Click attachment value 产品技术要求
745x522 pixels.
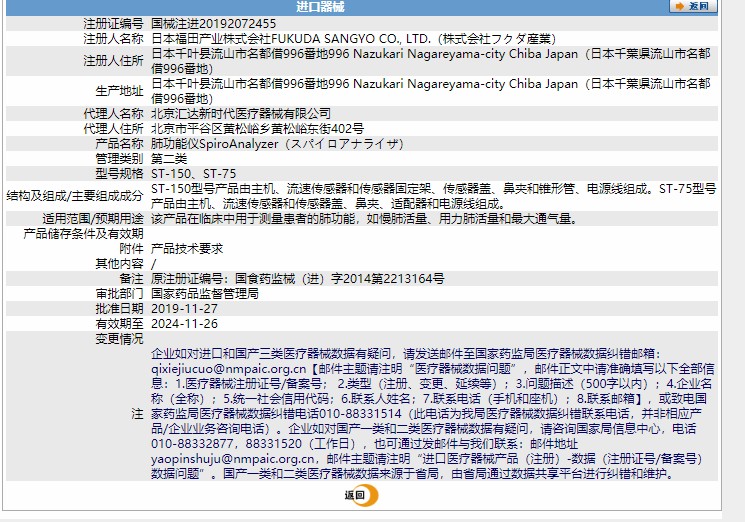(187, 248)
